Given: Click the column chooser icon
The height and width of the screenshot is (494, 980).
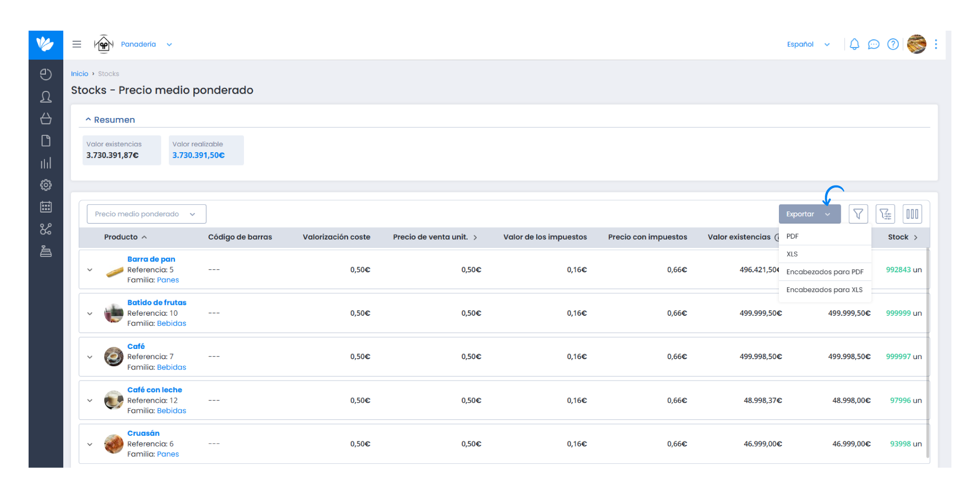Looking at the screenshot, I should pos(913,214).
